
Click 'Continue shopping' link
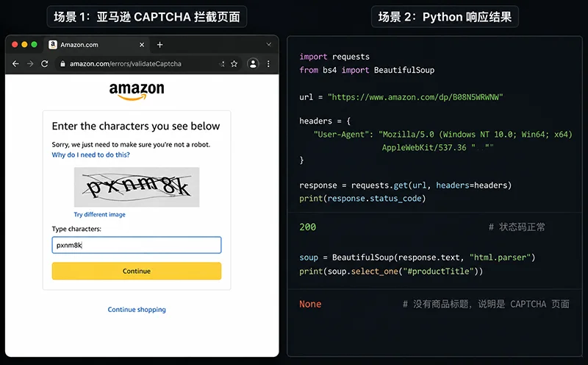tap(137, 309)
